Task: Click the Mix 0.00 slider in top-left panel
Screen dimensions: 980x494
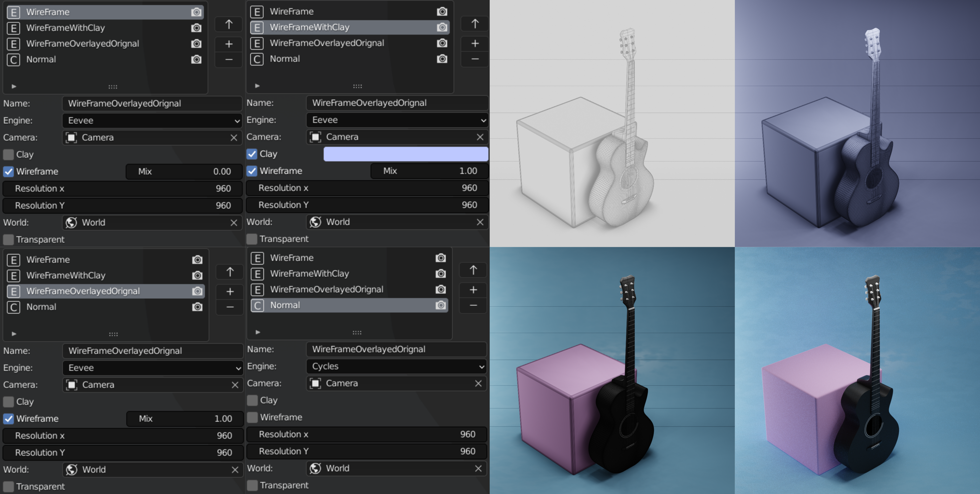Action: pos(184,171)
